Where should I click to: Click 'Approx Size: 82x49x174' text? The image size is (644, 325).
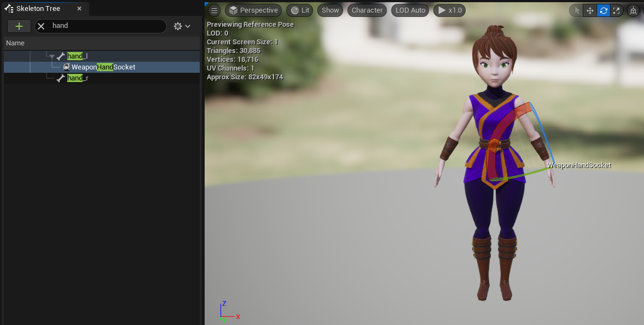tap(245, 77)
